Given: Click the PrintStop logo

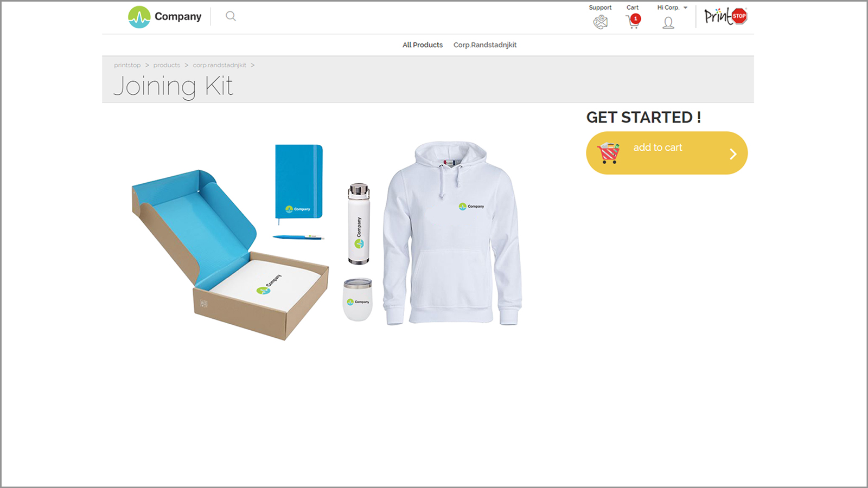Looking at the screenshot, I should [725, 16].
